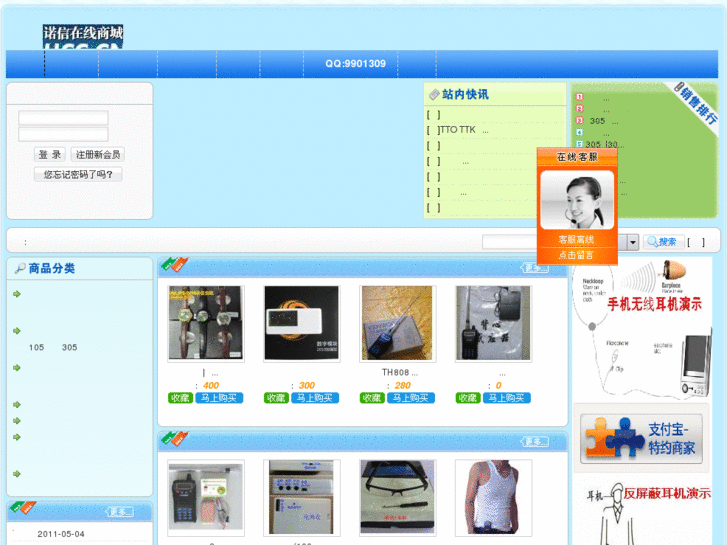
Task: Open the white receiver box thumbnail
Action: tap(302, 498)
